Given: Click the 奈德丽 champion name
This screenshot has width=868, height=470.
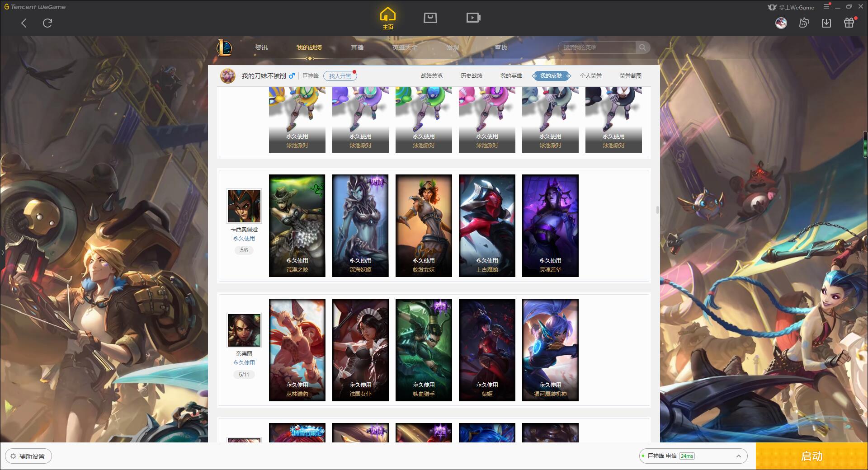Looking at the screenshot, I should pos(244,354).
